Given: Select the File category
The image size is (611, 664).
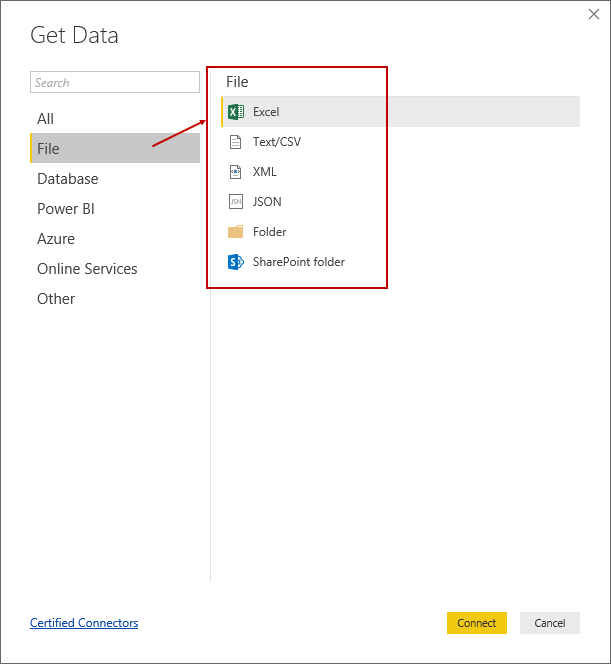Looking at the screenshot, I should pyautogui.click(x=48, y=149).
